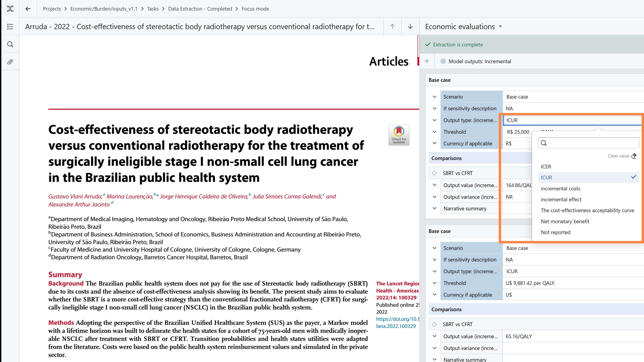The width and height of the screenshot is (644, 362).
Task: Go back with the left arrow
Action: 28,9
